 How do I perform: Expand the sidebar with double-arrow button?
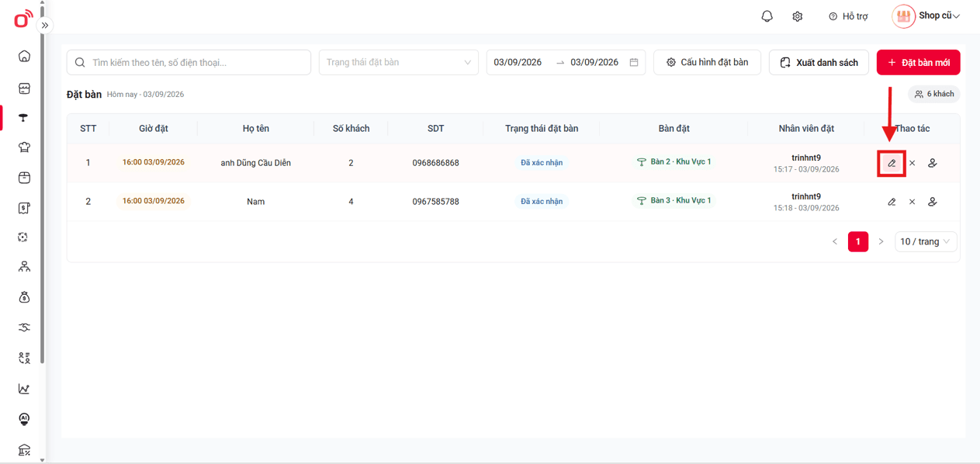(45, 25)
